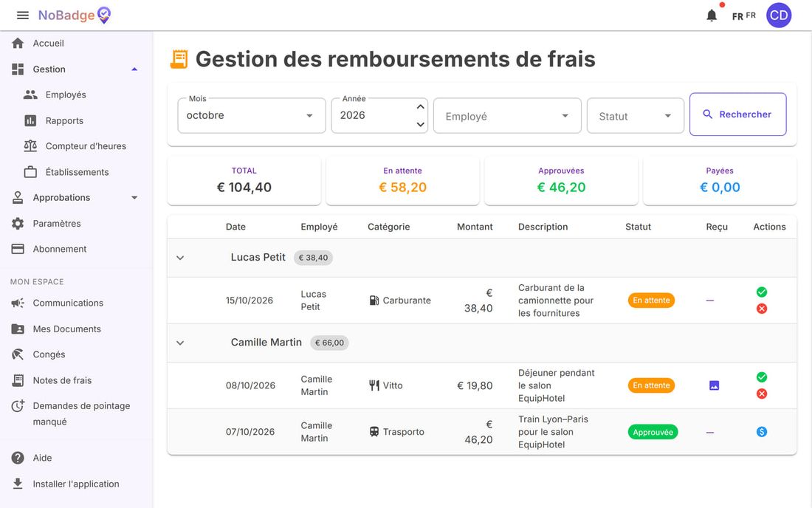Open Notes de frais
The width and height of the screenshot is (812, 508).
(x=76, y=380)
